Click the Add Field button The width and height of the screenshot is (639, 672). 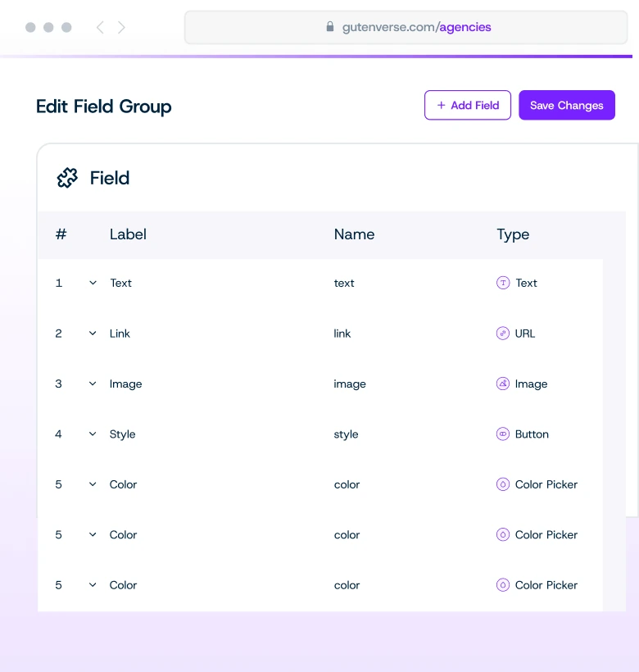coord(468,105)
